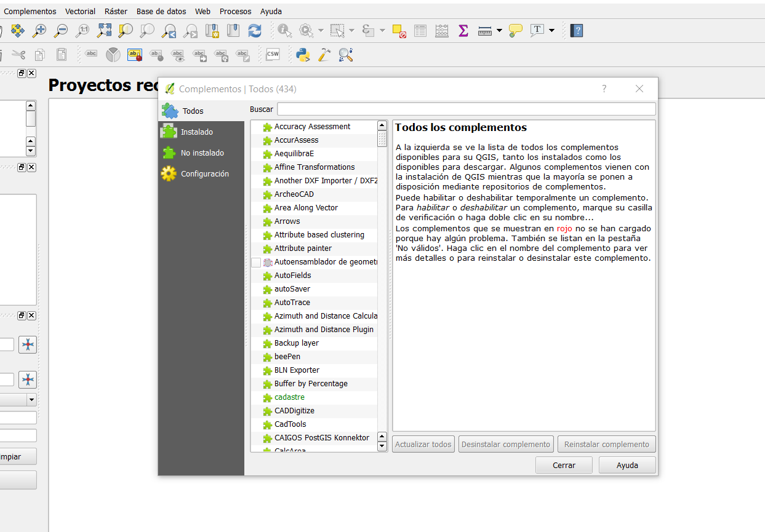This screenshot has height=532, width=765.
Task: Open the Python console
Action: 303,55
